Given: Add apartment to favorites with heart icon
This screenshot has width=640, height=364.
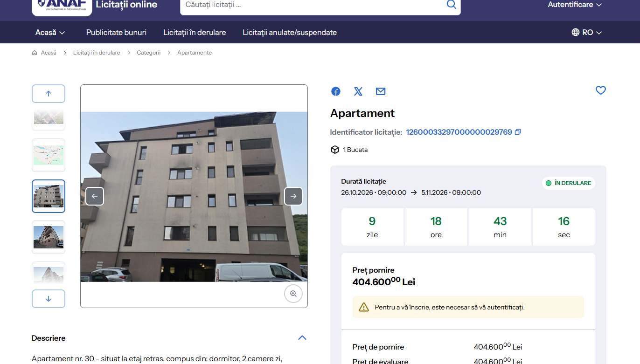Looking at the screenshot, I should (x=601, y=90).
